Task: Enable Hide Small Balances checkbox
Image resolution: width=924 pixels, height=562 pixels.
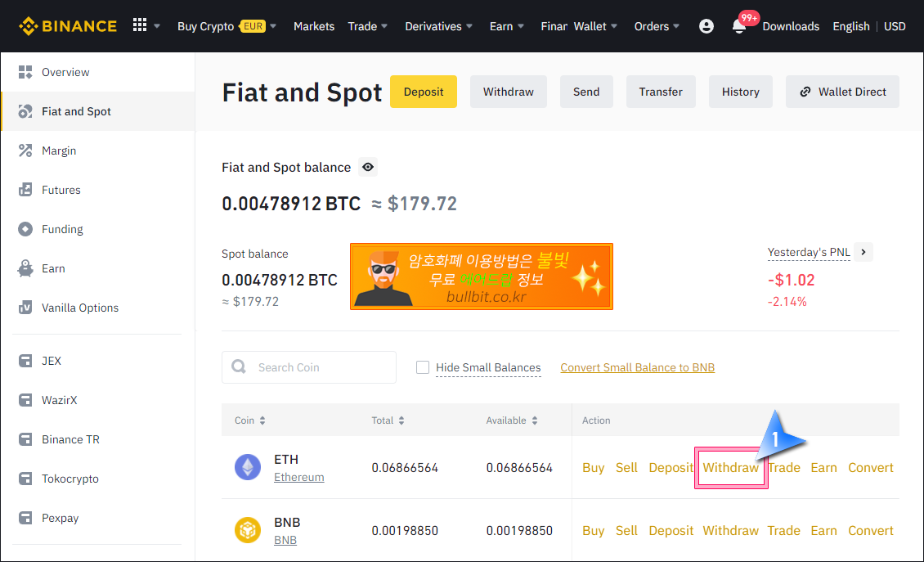Action: (x=423, y=367)
